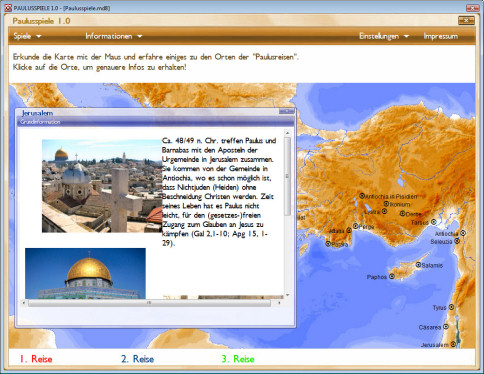Show the 1. Reise route
The image size is (484, 374).
pyautogui.click(x=36, y=359)
